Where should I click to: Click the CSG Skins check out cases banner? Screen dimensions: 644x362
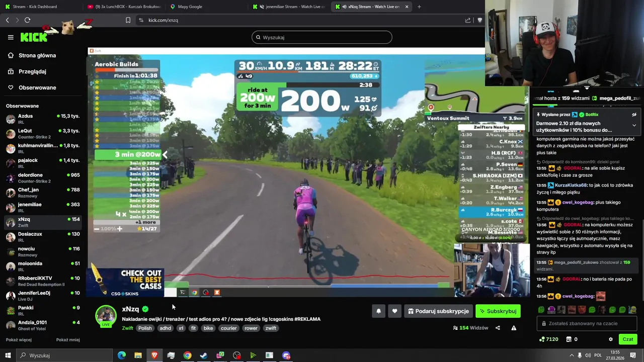point(126,282)
